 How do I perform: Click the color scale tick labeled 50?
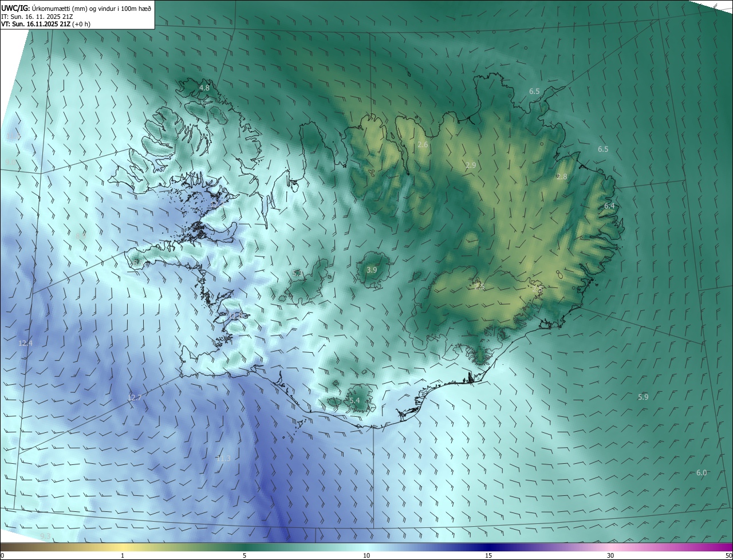pyautogui.click(x=728, y=555)
